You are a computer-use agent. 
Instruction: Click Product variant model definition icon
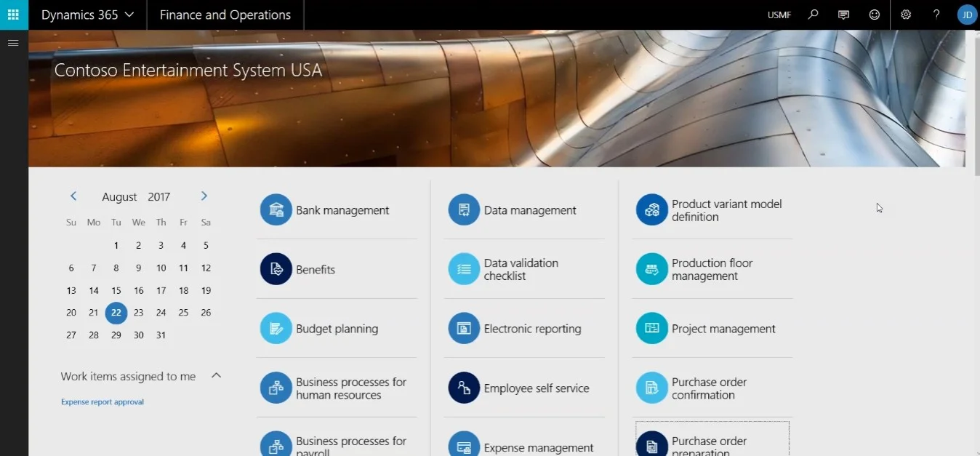point(652,210)
